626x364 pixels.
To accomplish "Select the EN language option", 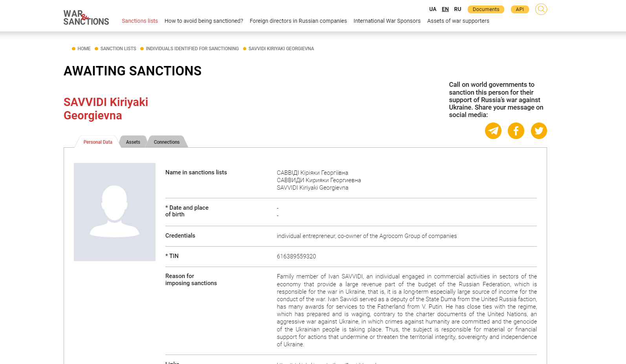I will point(445,9).
